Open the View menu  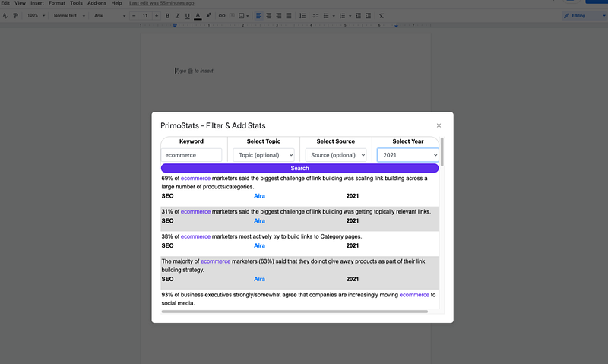point(21,3)
